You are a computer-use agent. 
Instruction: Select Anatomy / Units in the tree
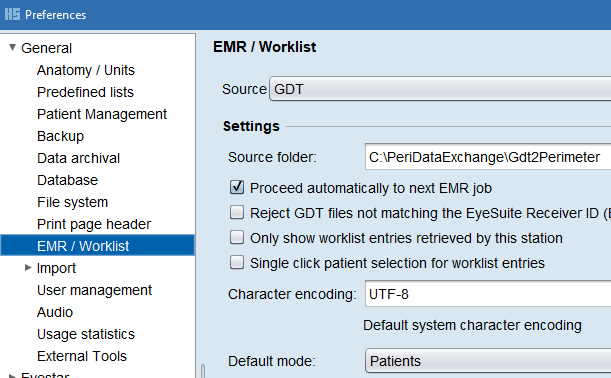coord(86,70)
